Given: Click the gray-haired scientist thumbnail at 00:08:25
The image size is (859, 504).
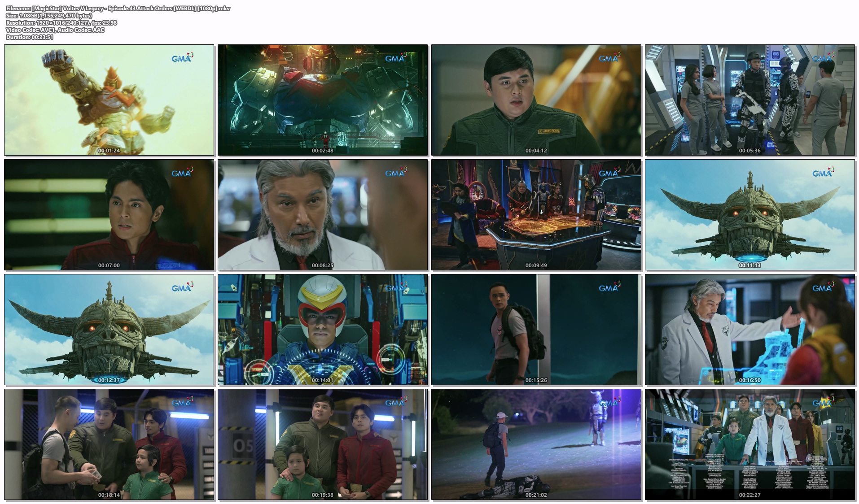Looking at the screenshot, I should coord(323,215).
